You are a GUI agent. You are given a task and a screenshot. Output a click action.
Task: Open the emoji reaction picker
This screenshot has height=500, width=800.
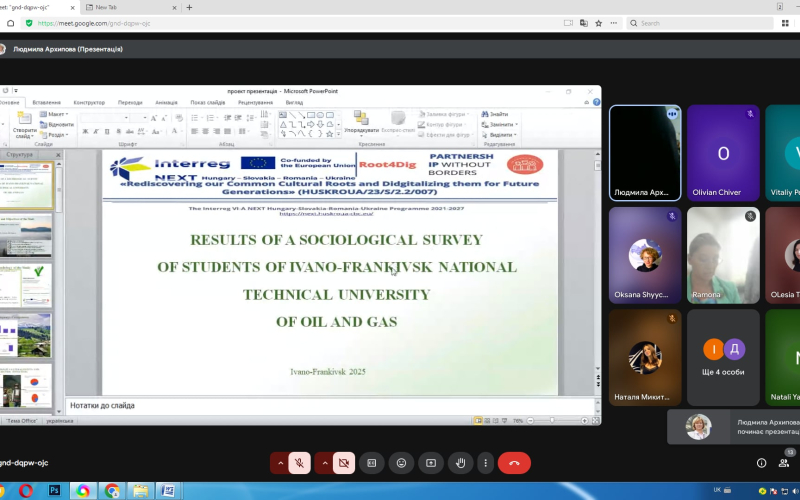tap(401, 463)
